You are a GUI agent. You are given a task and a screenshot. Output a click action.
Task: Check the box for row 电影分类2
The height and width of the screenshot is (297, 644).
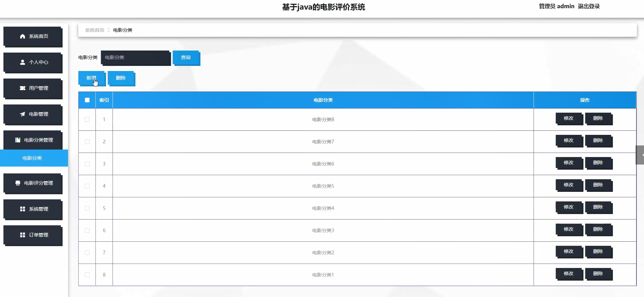tap(87, 253)
